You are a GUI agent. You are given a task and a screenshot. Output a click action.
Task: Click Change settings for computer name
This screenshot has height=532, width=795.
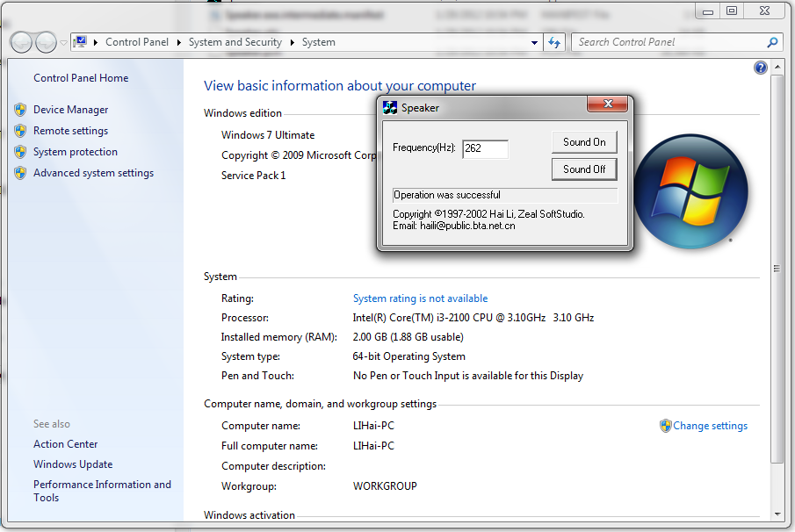point(711,426)
